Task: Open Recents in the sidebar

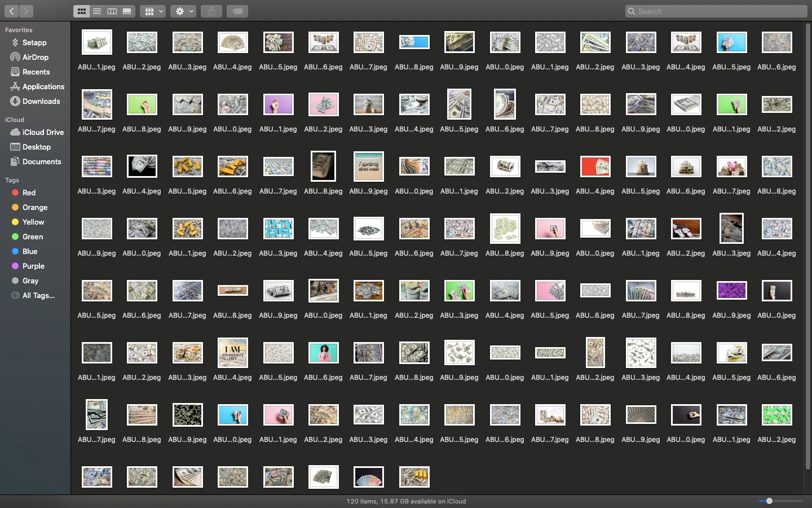Action: pyautogui.click(x=35, y=72)
